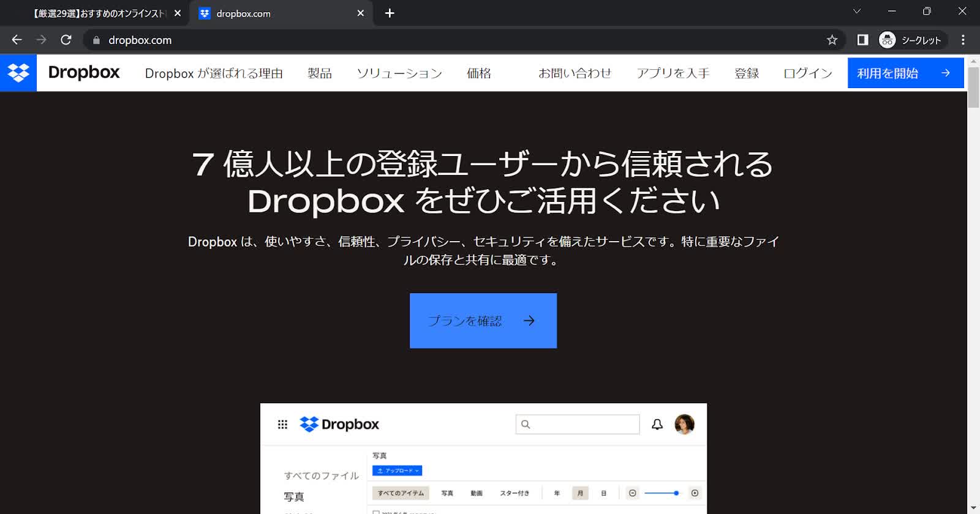
Task: Click アプリを入手 link
Action: pyautogui.click(x=673, y=73)
